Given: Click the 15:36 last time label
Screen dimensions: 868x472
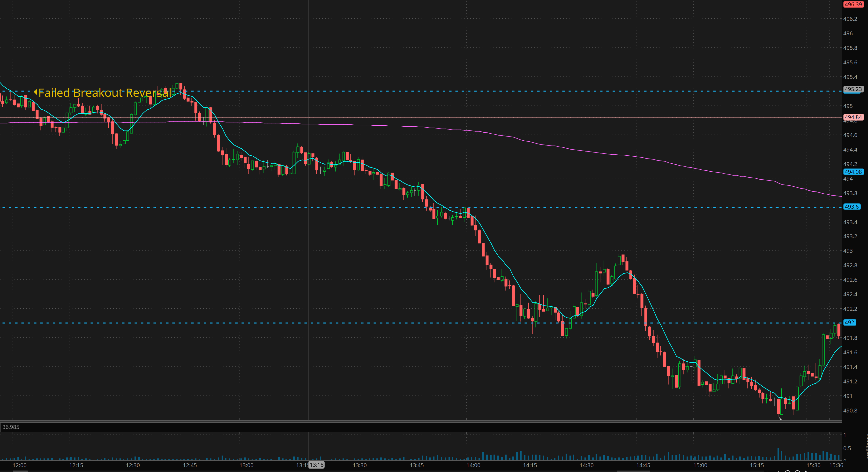Looking at the screenshot, I should coord(836,465).
